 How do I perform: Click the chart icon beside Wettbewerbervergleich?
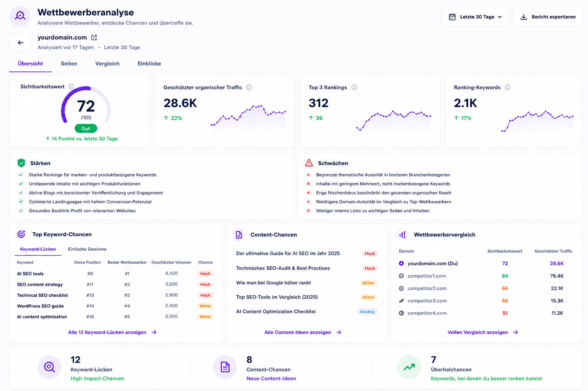point(402,235)
